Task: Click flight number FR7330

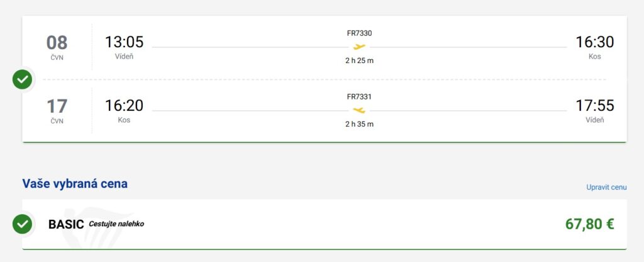Action: tap(359, 33)
